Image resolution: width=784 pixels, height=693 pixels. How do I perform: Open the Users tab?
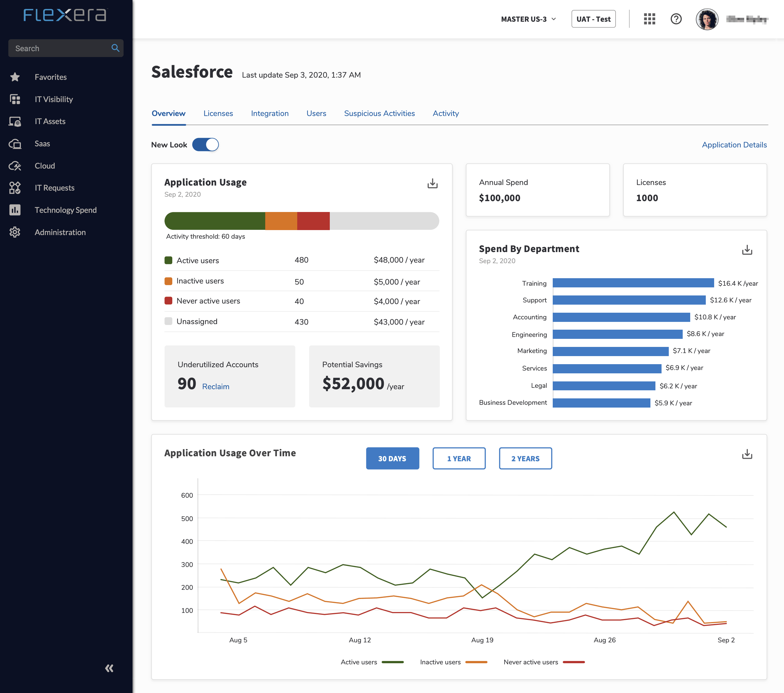[316, 114]
